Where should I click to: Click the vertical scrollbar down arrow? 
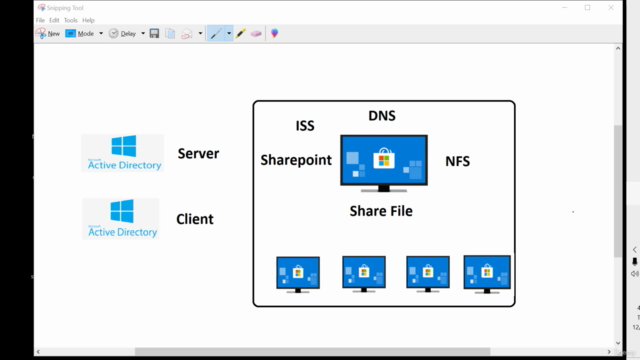618,343
